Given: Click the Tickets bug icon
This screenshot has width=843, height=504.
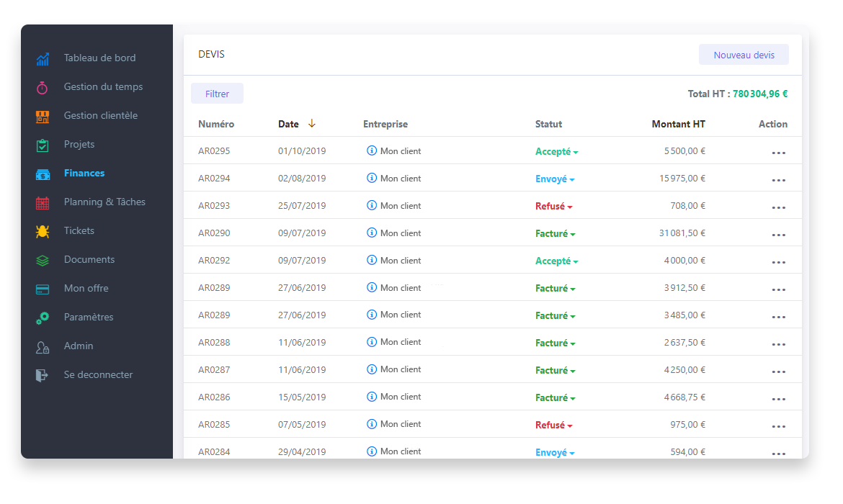Looking at the screenshot, I should tap(43, 231).
